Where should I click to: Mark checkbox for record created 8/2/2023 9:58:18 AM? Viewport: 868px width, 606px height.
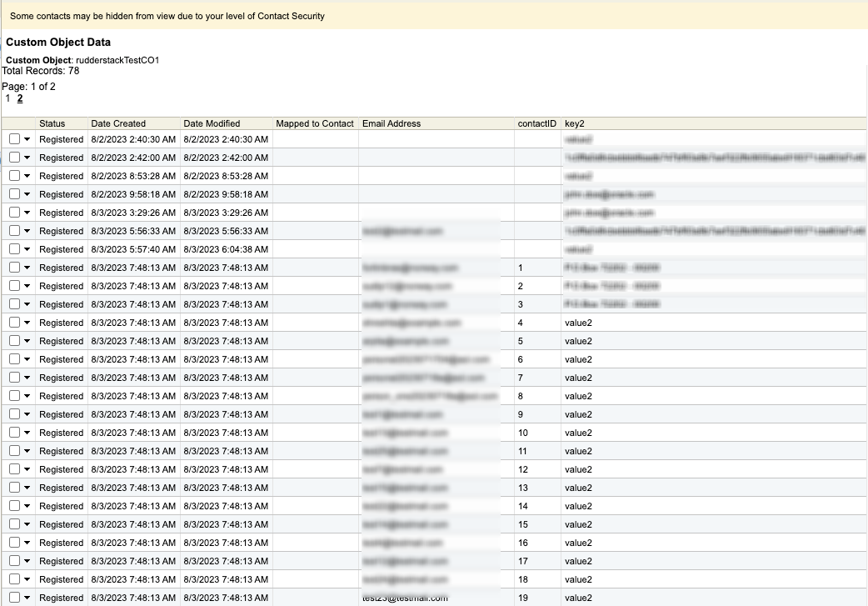tap(14, 194)
